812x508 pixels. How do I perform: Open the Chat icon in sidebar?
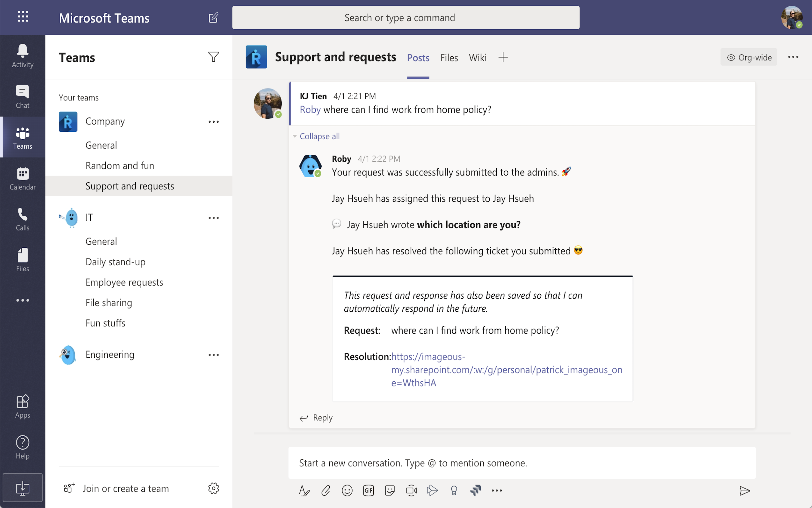(22, 97)
